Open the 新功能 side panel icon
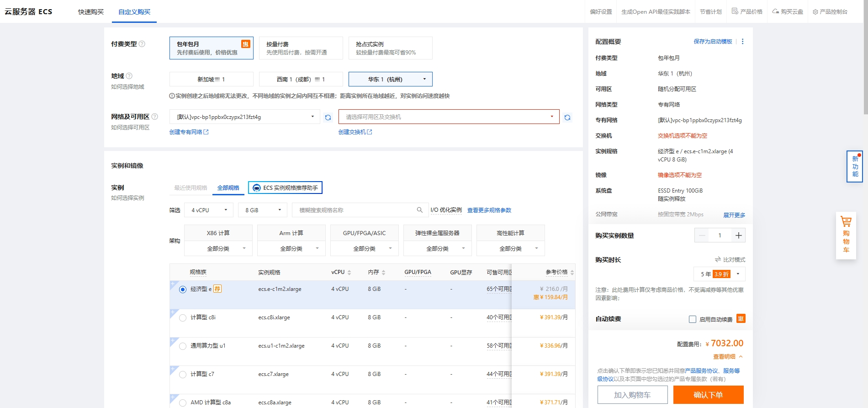 855,166
